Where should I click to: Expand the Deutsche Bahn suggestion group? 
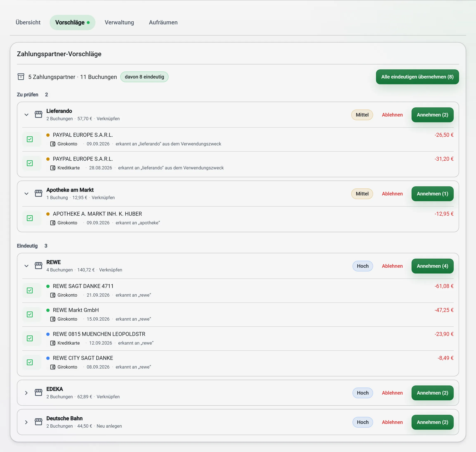[26, 422]
